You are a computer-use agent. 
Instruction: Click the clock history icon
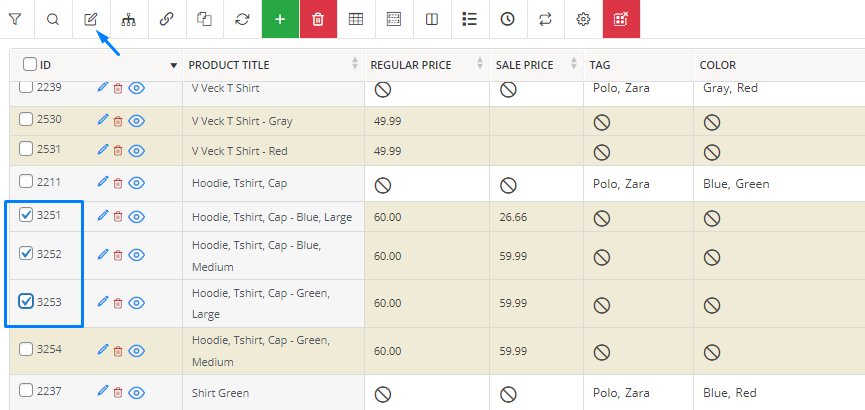click(x=508, y=19)
